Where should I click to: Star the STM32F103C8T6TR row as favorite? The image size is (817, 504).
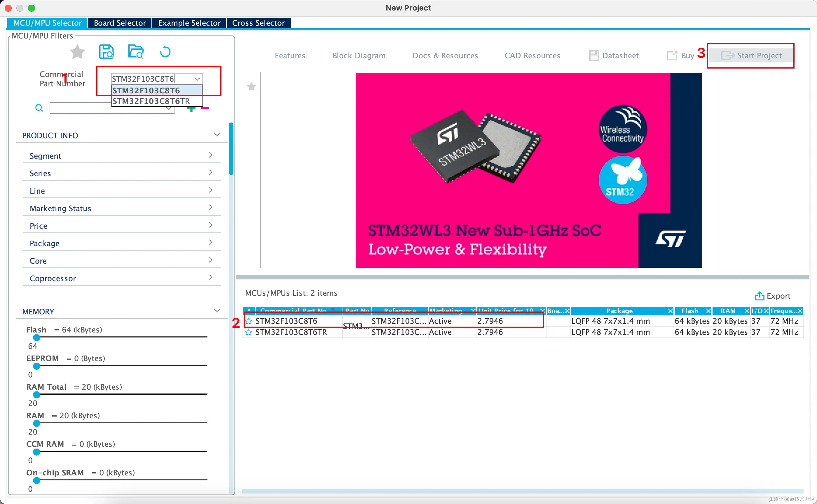(249, 332)
